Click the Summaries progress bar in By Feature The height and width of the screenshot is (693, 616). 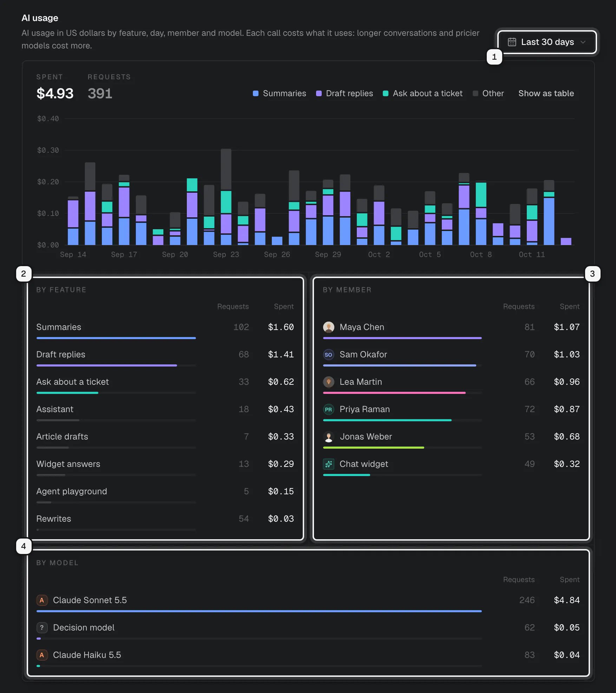click(x=116, y=338)
